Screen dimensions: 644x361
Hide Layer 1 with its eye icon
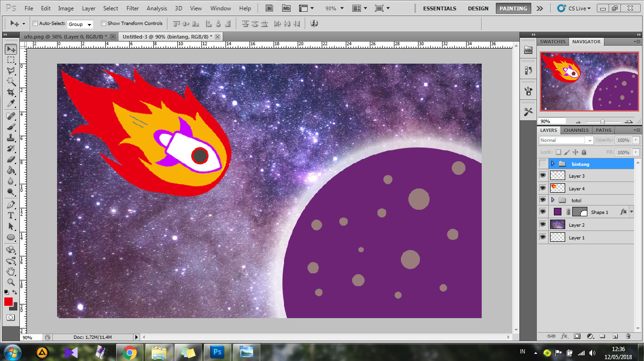tap(543, 237)
